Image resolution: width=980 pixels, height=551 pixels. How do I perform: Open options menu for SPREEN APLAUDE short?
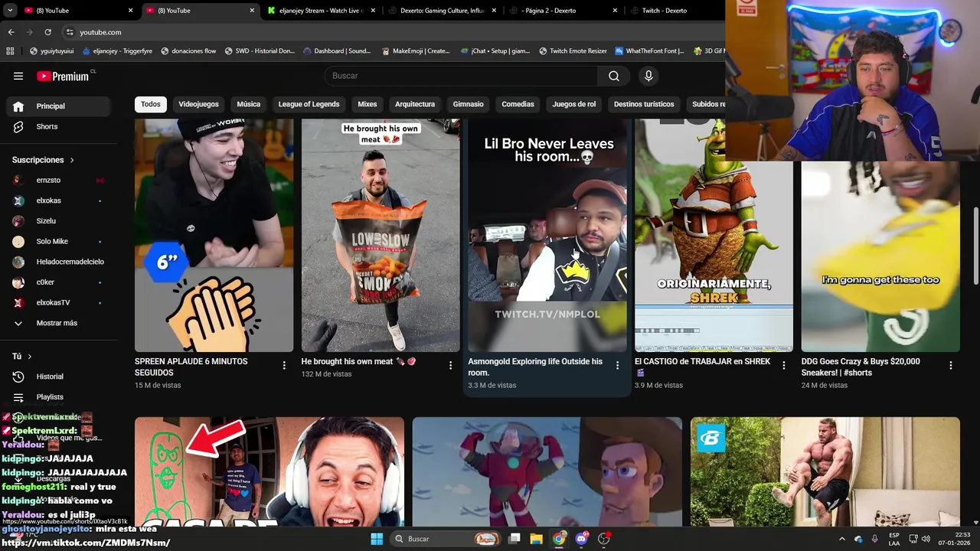click(x=284, y=366)
